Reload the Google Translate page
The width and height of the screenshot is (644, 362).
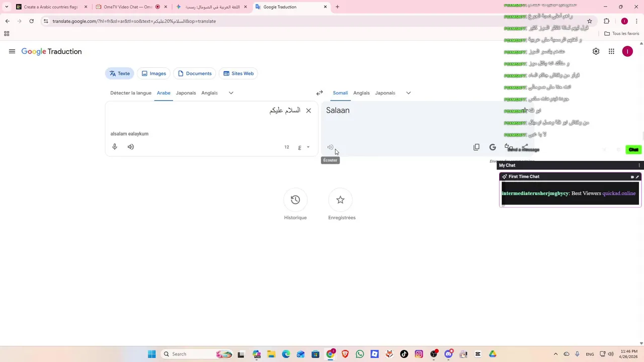[31, 21]
